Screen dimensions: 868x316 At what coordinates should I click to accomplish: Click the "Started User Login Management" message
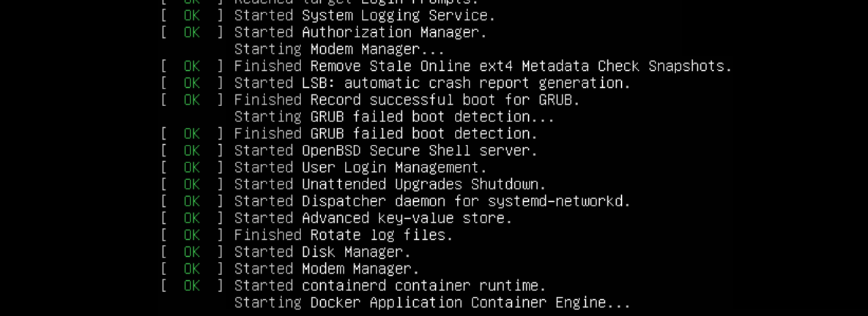(360, 167)
